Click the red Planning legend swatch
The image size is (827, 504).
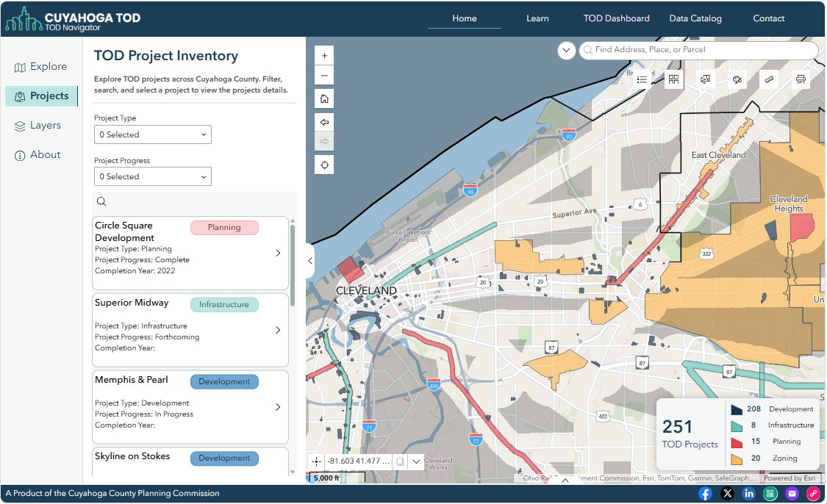click(737, 442)
